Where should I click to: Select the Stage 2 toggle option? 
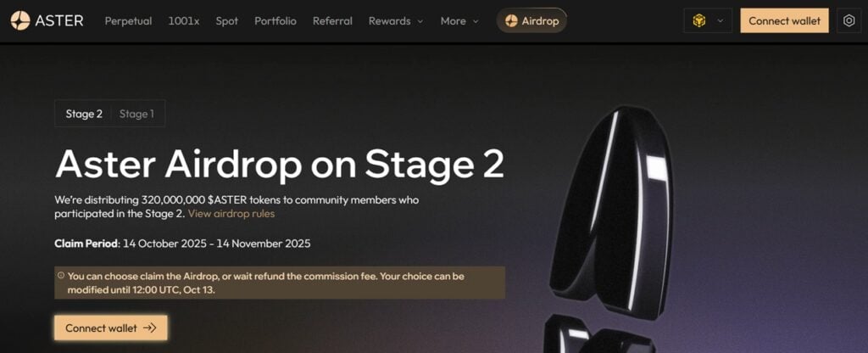click(84, 115)
